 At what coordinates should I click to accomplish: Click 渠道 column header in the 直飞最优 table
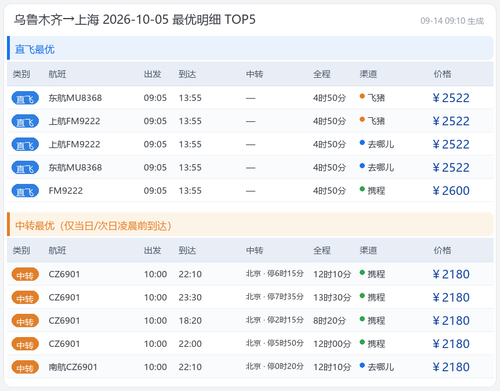tap(368, 74)
